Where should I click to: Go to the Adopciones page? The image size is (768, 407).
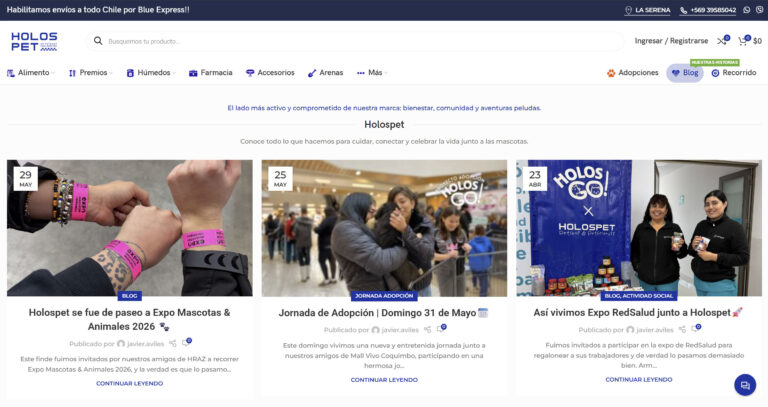coord(633,73)
